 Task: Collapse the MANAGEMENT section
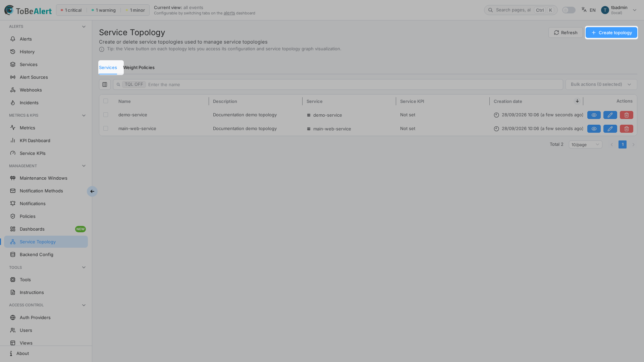84,166
